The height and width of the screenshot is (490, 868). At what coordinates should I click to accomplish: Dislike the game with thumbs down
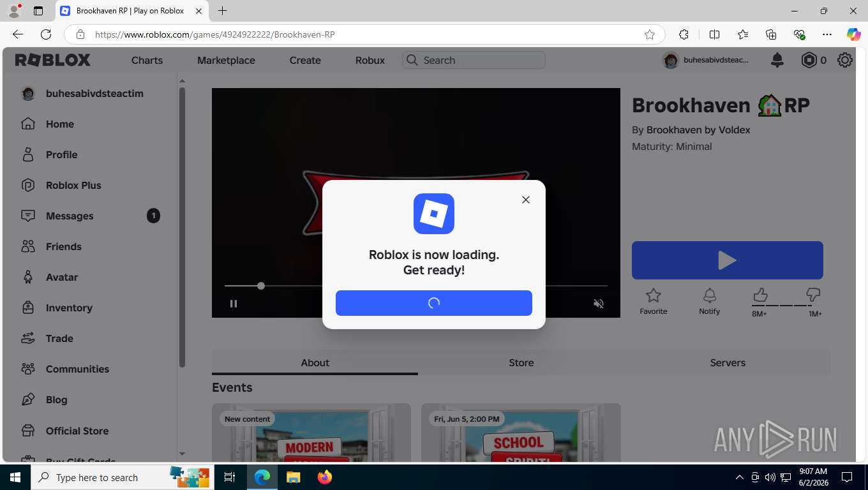[x=813, y=295]
